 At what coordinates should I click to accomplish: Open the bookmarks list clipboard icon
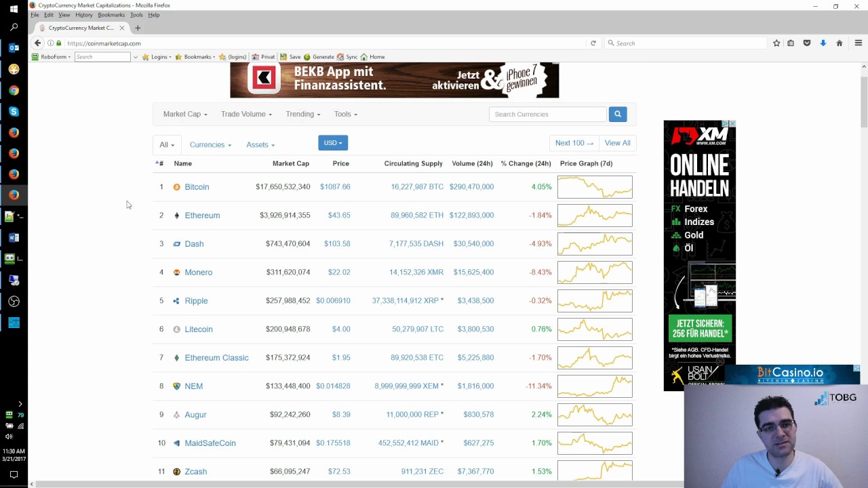790,43
